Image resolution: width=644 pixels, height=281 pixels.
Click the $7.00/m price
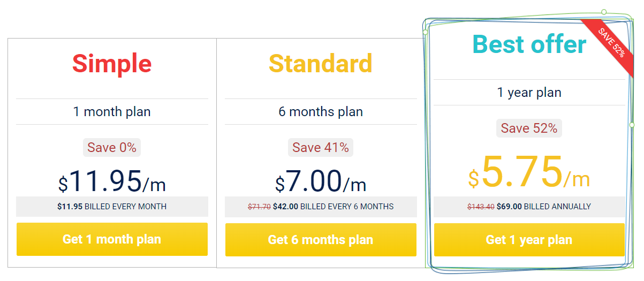tap(321, 180)
